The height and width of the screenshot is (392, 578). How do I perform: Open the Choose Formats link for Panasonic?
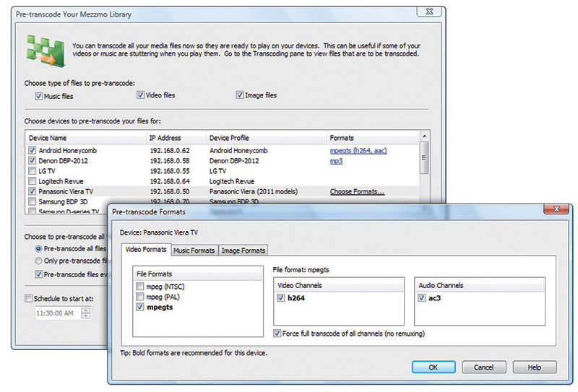tap(357, 191)
